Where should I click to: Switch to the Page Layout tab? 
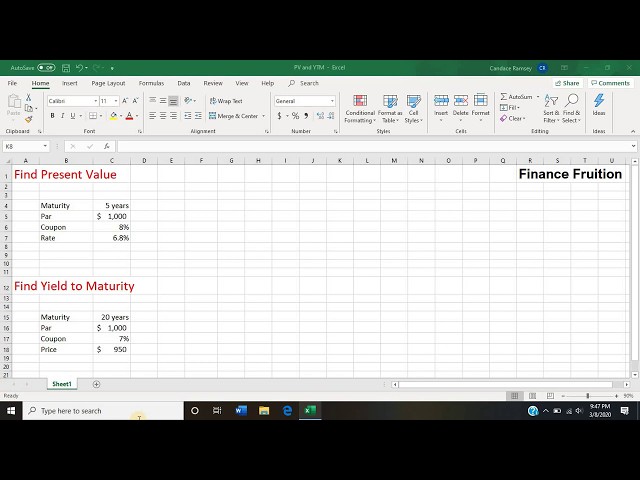pos(108,83)
